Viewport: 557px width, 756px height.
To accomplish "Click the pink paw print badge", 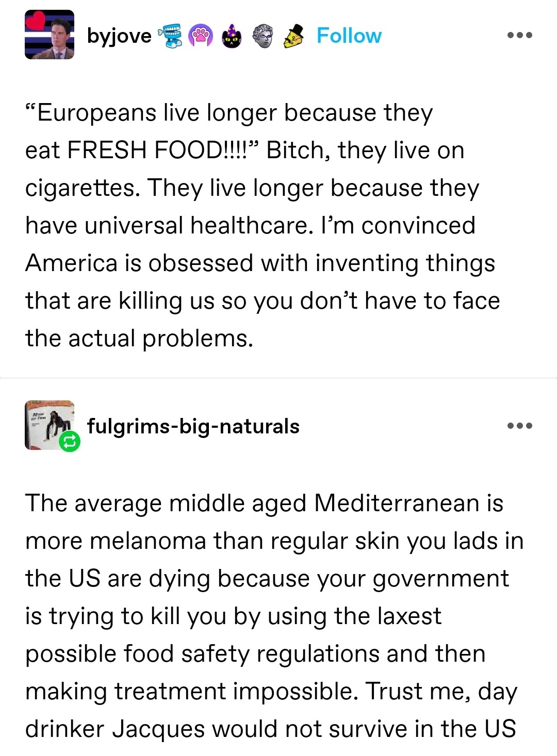I will (x=201, y=36).
